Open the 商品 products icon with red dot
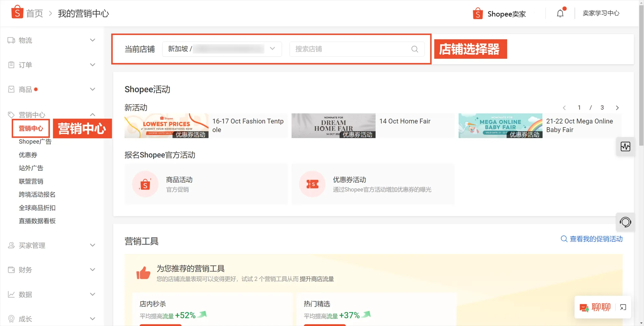The width and height of the screenshot is (644, 326). 11,89
